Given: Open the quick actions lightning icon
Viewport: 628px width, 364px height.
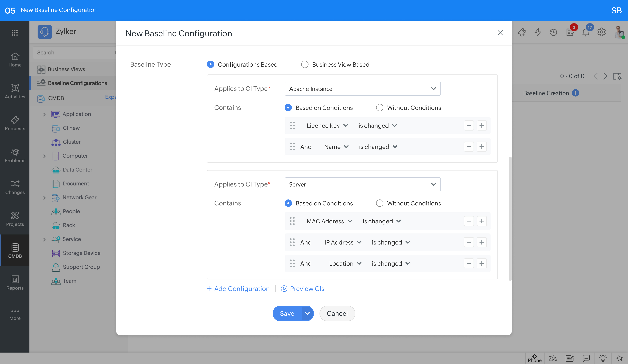Looking at the screenshot, I should pos(538,32).
